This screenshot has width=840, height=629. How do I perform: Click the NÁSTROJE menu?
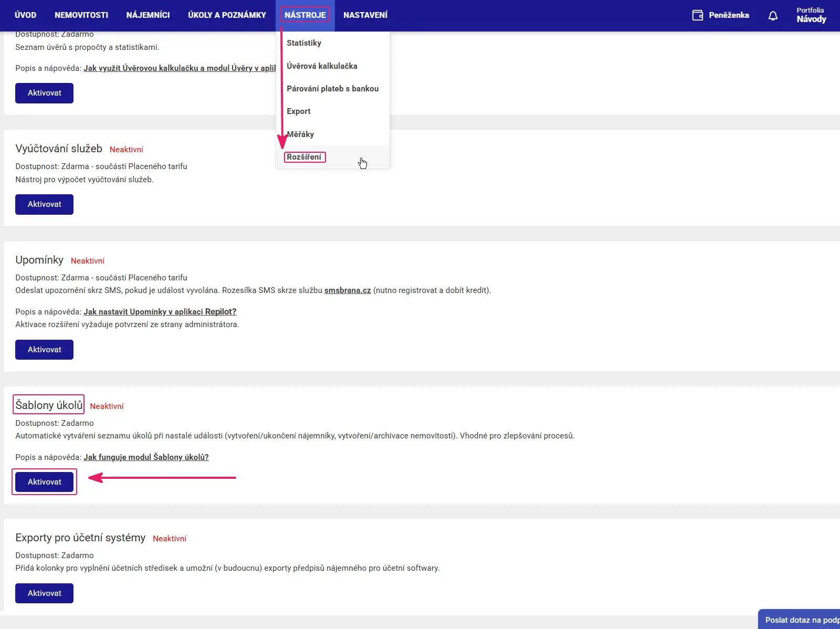click(x=305, y=15)
